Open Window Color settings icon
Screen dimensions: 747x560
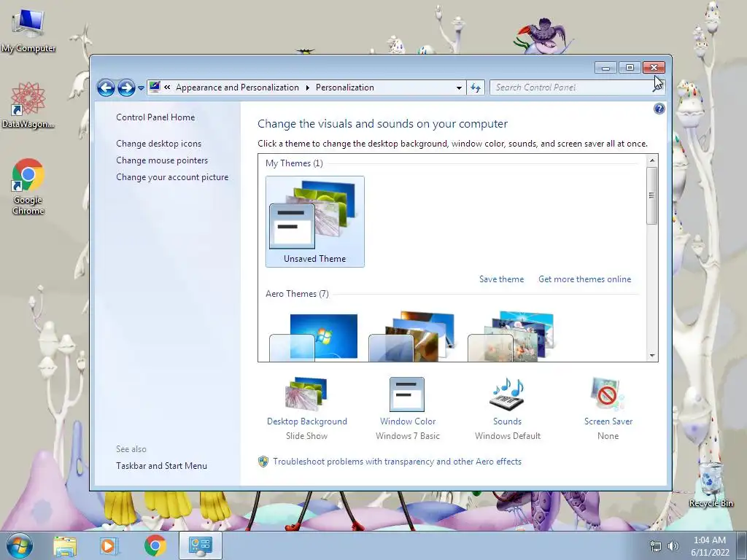click(407, 394)
